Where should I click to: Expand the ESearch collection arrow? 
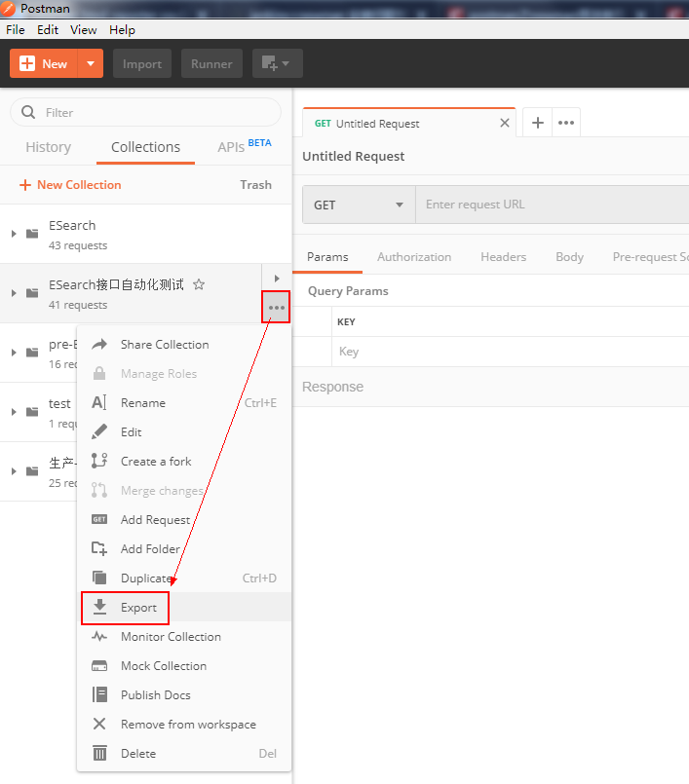click(x=14, y=234)
